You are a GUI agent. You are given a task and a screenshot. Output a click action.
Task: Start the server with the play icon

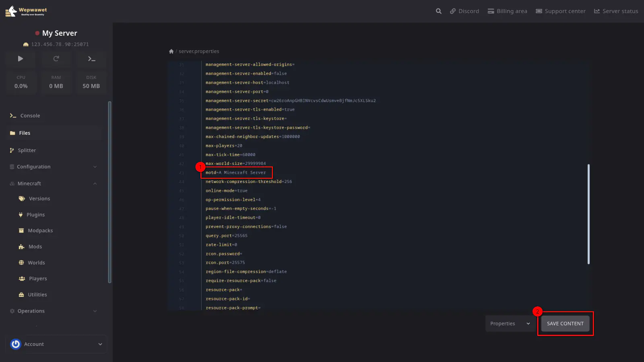click(x=21, y=59)
